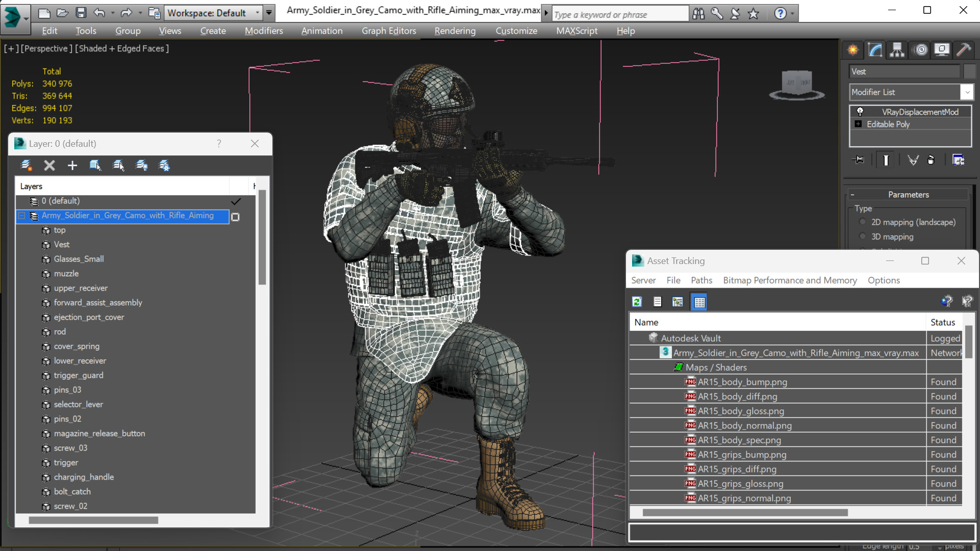This screenshot has width=980, height=551.
Task: Click Delete layer X icon
Action: (x=49, y=165)
